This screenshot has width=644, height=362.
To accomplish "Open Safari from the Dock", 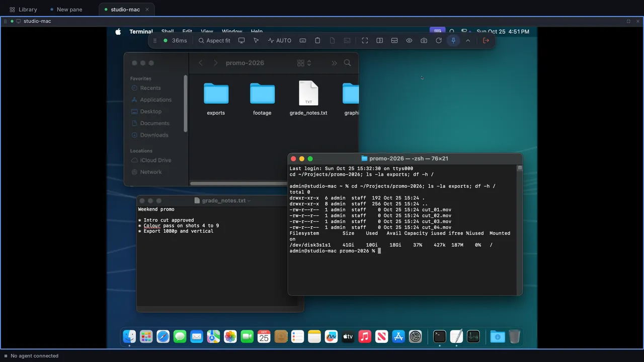I will click(x=163, y=336).
